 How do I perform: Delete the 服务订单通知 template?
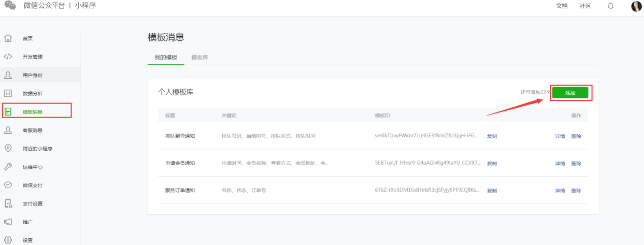tap(576, 191)
